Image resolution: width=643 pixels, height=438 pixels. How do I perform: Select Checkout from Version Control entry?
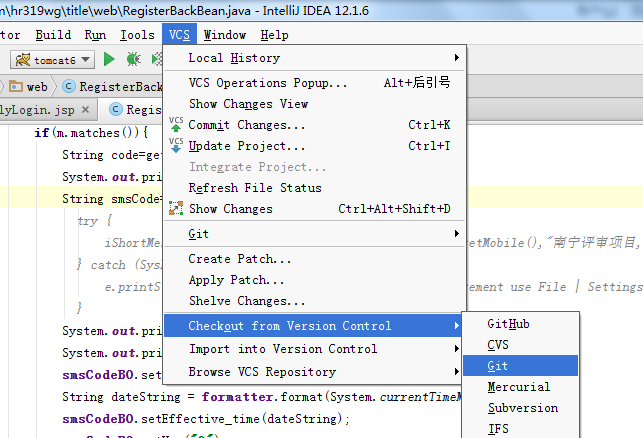(313, 326)
